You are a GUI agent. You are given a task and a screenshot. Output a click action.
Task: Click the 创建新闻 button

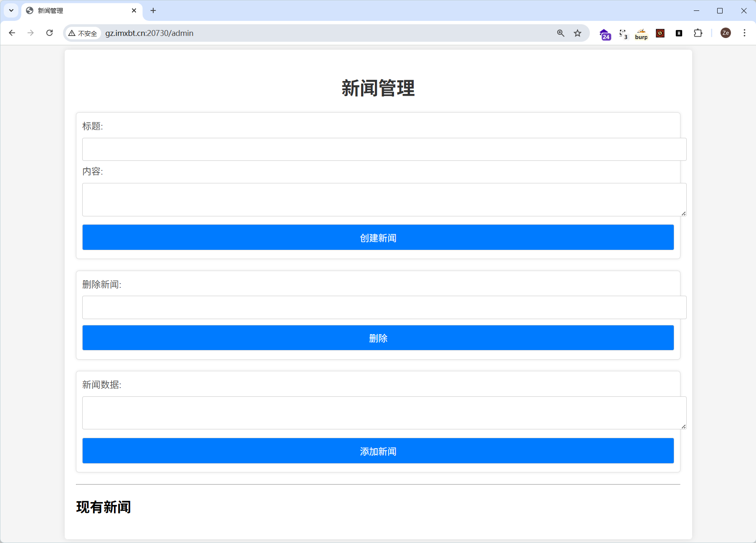(378, 237)
